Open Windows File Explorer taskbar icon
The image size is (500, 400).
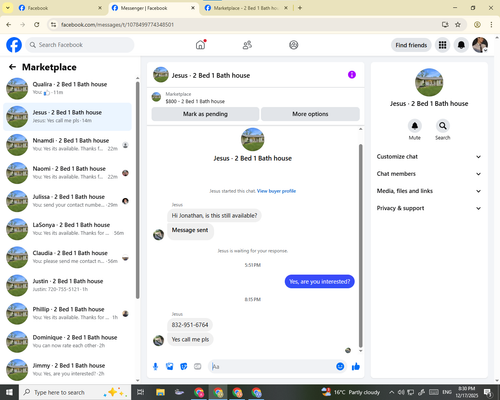click(160, 392)
